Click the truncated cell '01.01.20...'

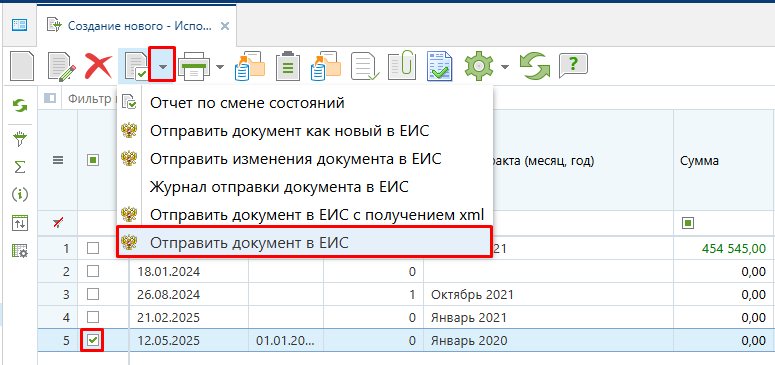coord(286,340)
